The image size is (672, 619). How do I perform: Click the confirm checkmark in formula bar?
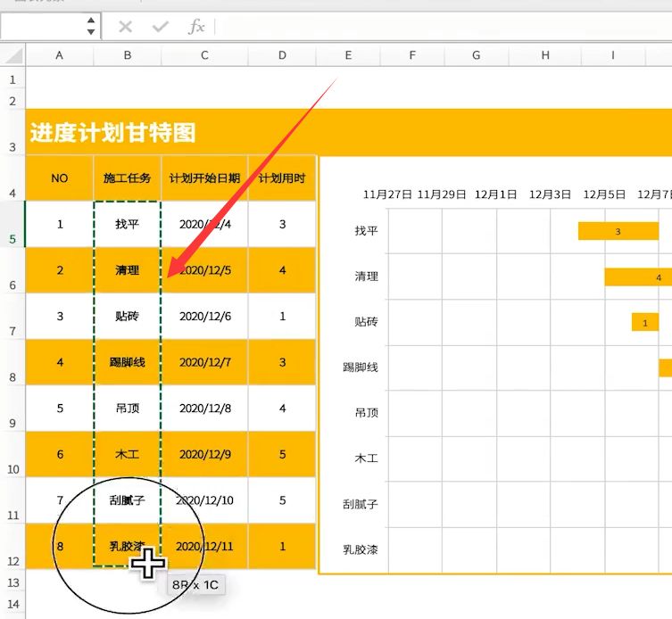pos(161,27)
